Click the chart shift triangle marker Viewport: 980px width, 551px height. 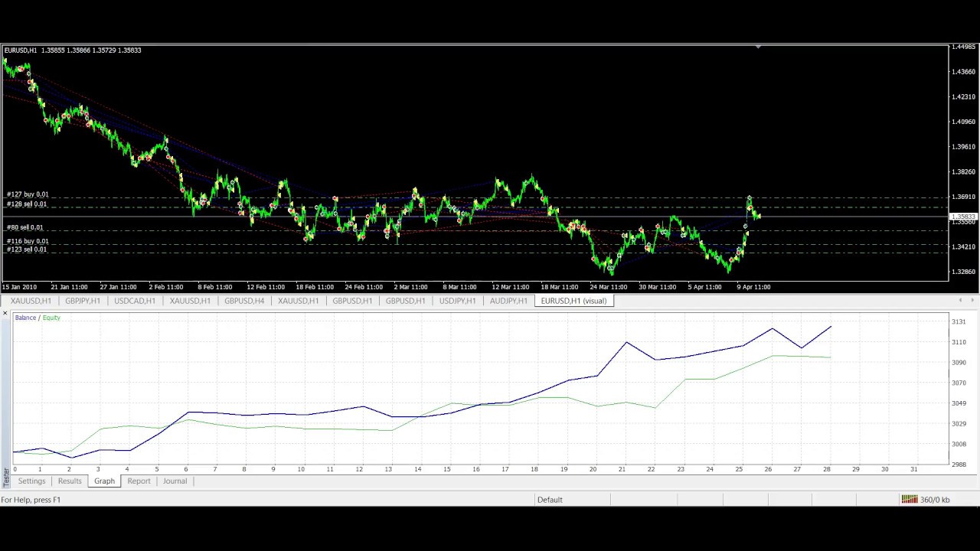tap(758, 47)
